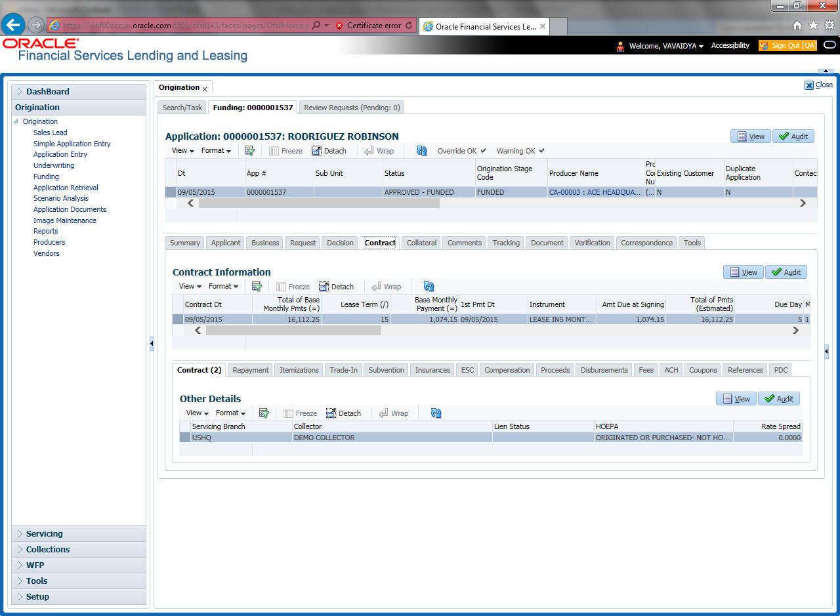The width and height of the screenshot is (840, 616).
Task: Toggle the Warning OK checkmark
Action: click(541, 151)
